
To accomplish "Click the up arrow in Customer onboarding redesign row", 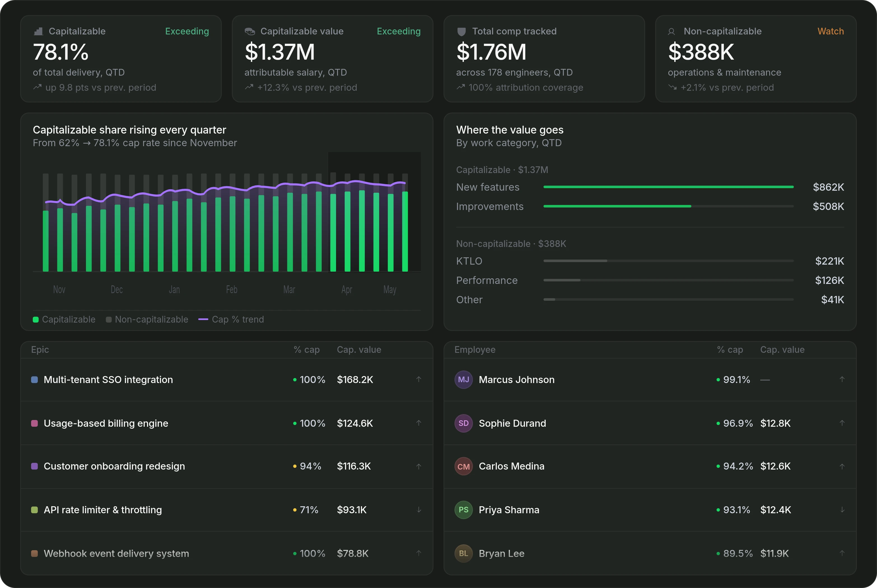I will tap(419, 466).
